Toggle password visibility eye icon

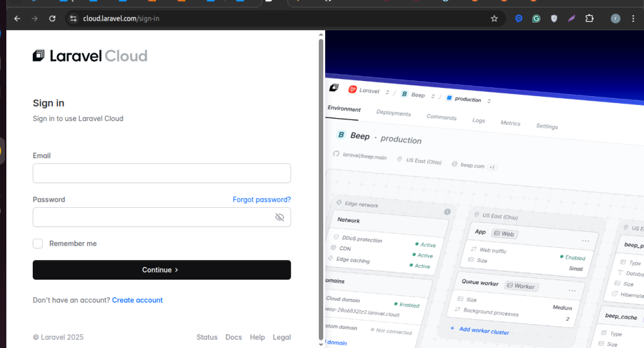(280, 217)
